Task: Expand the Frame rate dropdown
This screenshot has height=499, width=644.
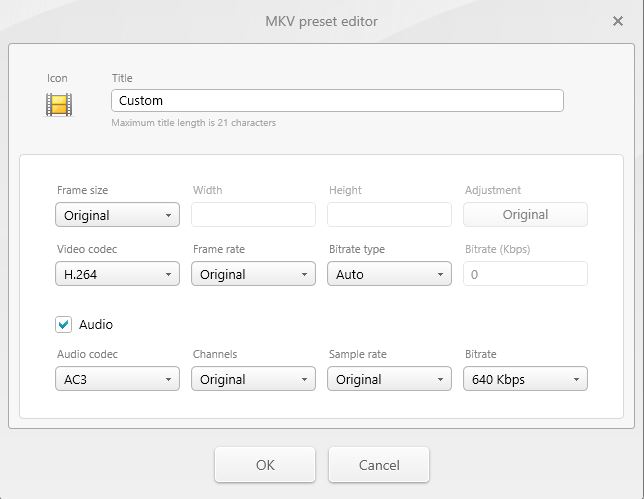Action: click(x=253, y=274)
